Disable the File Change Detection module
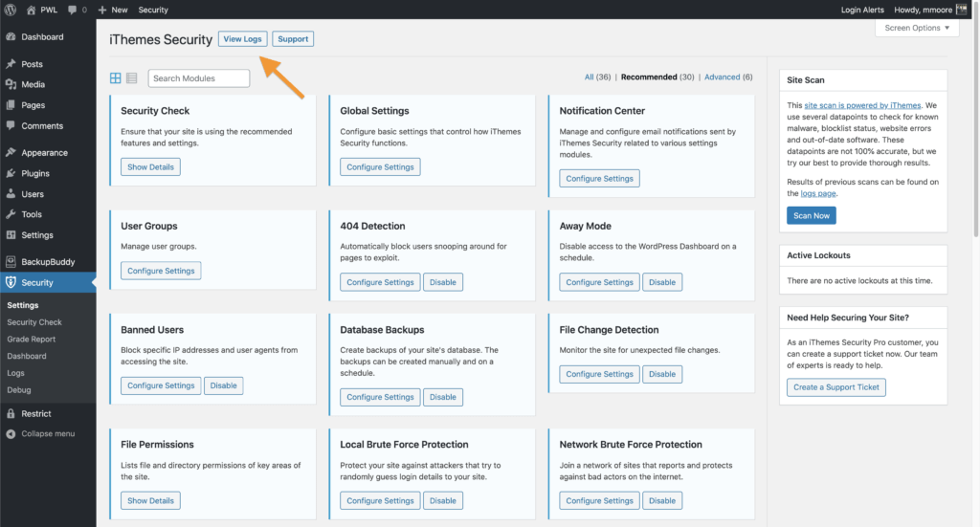The height and width of the screenshot is (527, 980). pos(662,374)
